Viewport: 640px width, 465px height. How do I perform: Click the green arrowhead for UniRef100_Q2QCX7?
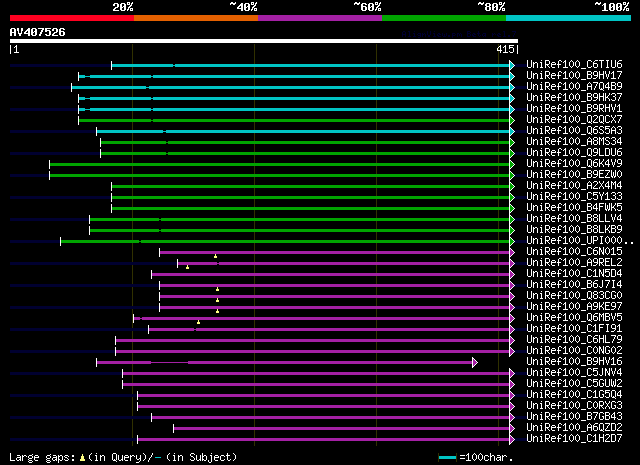(x=512, y=120)
